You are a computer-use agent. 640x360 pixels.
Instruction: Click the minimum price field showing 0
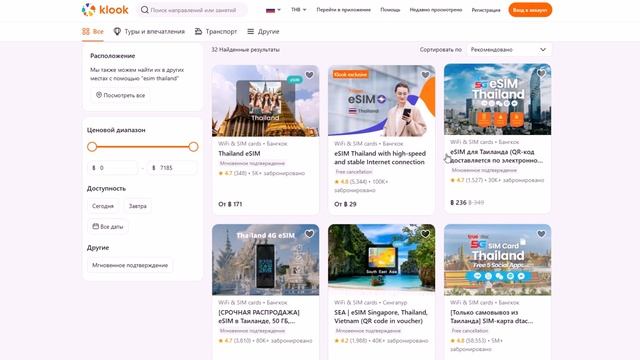click(x=113, y=168)
